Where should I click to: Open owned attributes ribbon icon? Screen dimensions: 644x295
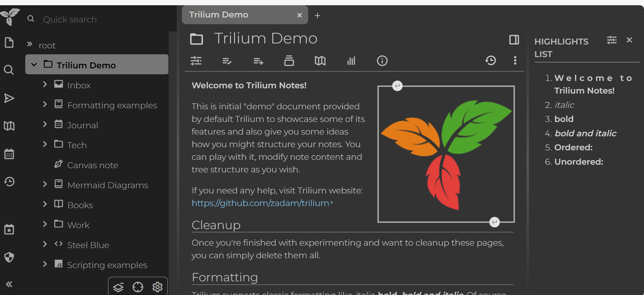click(x=227, y=61)
